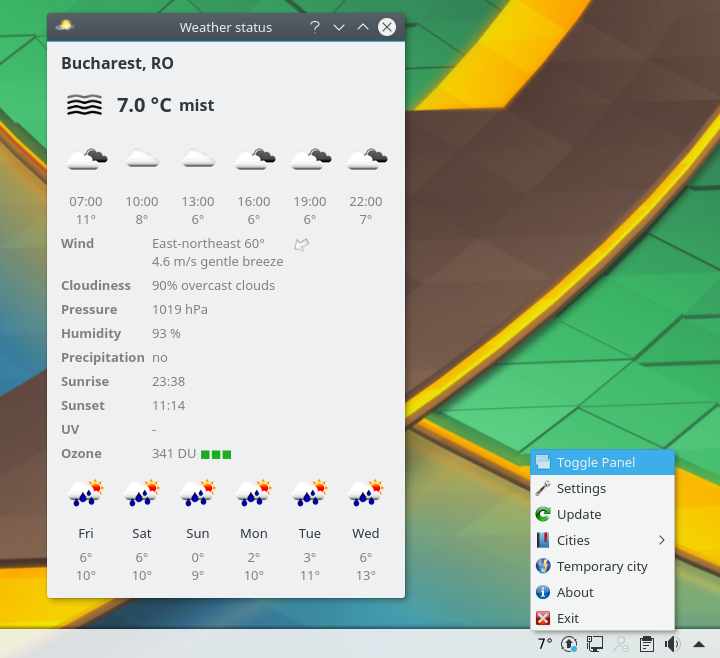Open the help question mark in title bar
The width and height of the screenshot is (720, 658).
(x=315, y=27)
